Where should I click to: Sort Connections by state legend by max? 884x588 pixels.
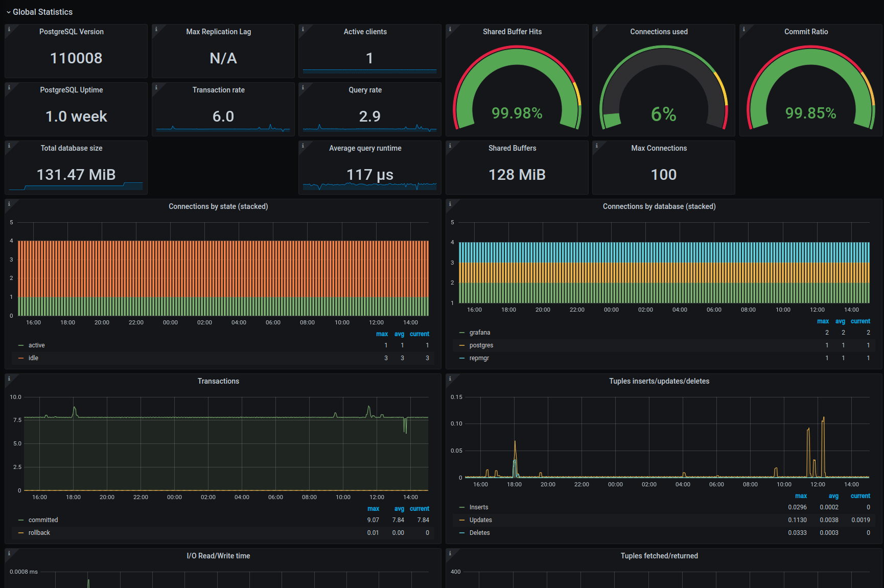382,334
